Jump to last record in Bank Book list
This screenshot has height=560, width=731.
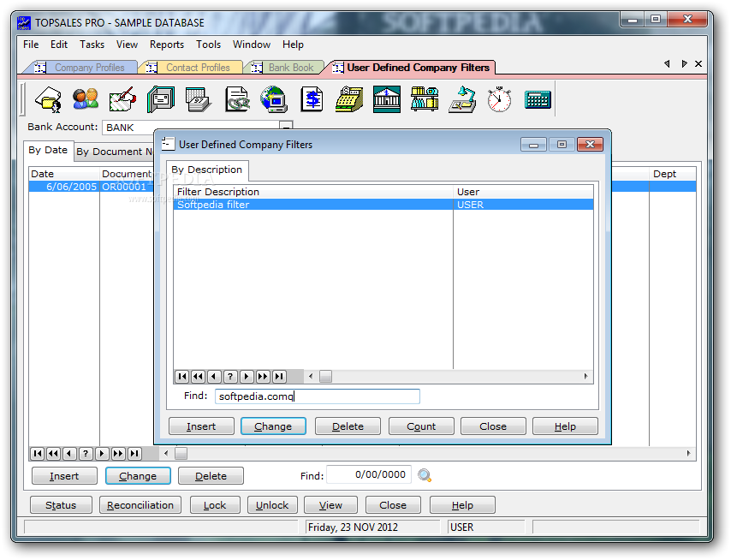coord(134,453)
